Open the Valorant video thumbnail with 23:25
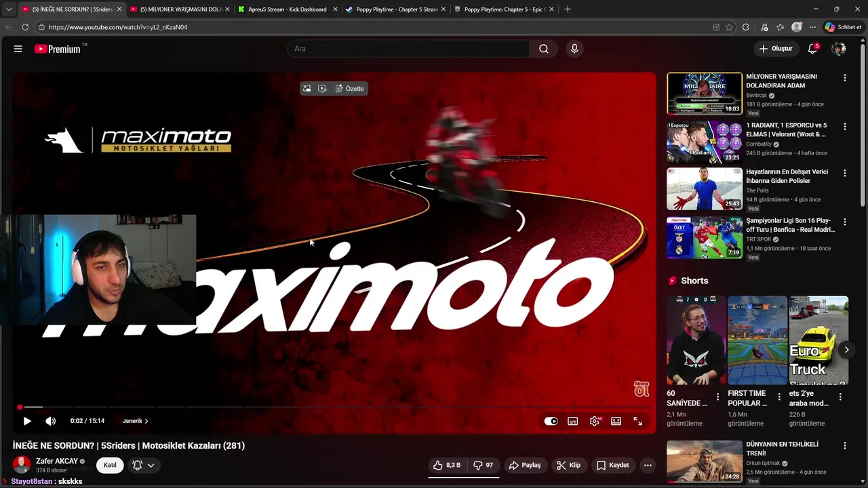868x488 pixels. [705, 142]
